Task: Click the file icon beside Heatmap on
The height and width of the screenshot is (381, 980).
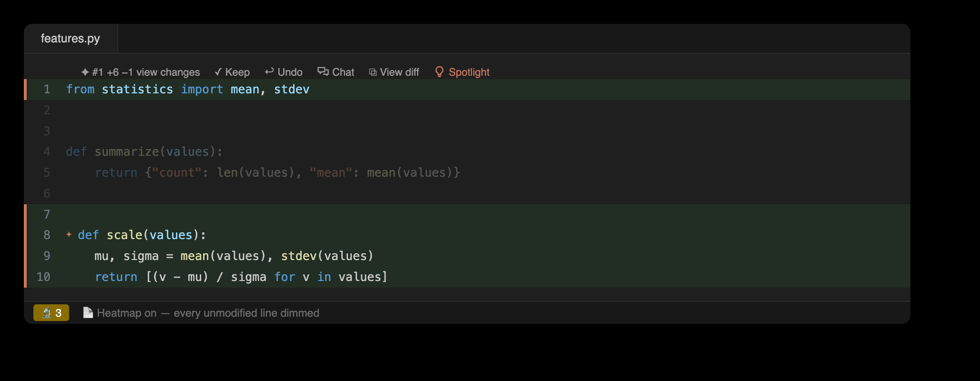Action: coord(88,312)
